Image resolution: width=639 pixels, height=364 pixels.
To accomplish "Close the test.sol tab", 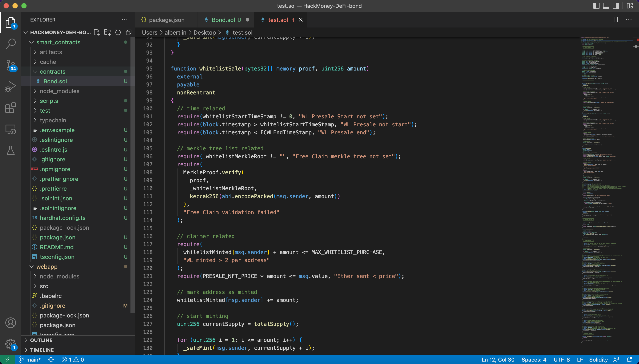I will point(301,20).
